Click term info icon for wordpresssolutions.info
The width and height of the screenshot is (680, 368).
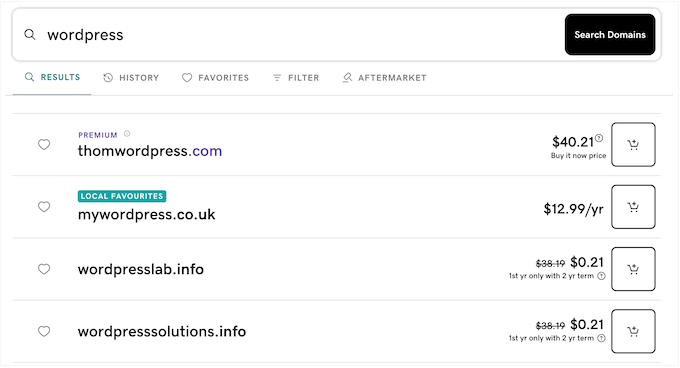601,338
